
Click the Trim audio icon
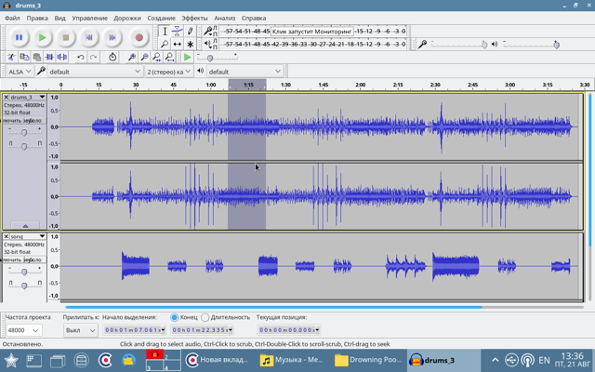coord(49,57)
